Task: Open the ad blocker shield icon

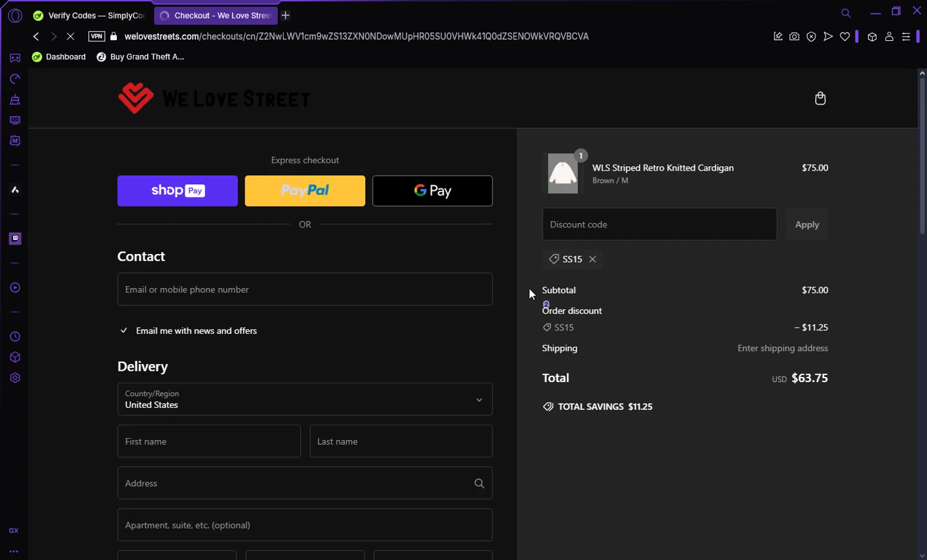Action: coord(811,36)
